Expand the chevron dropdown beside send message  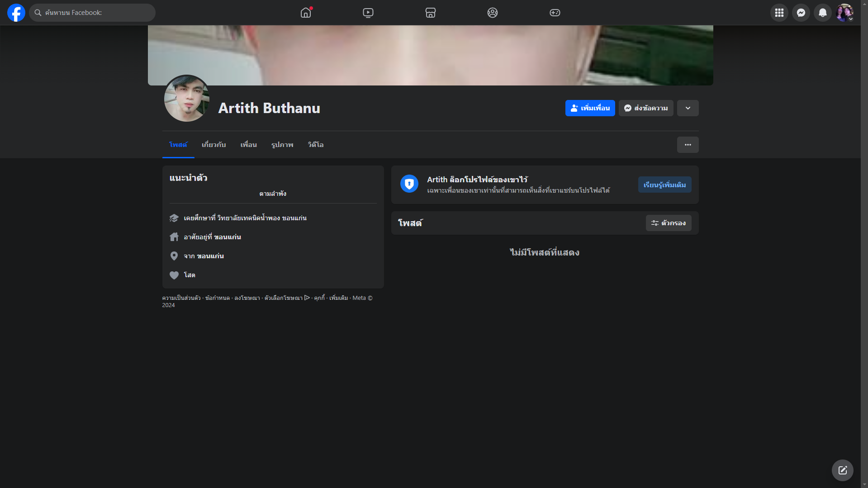688,108
